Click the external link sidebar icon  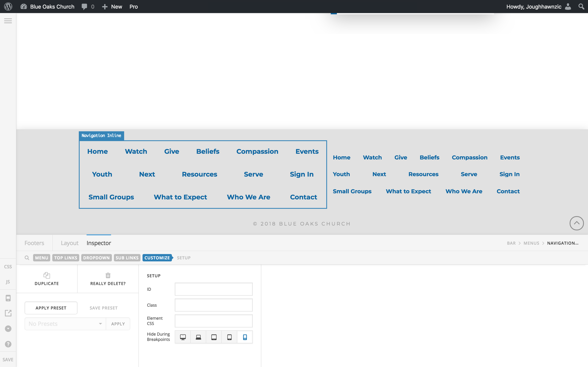[8, 313]
